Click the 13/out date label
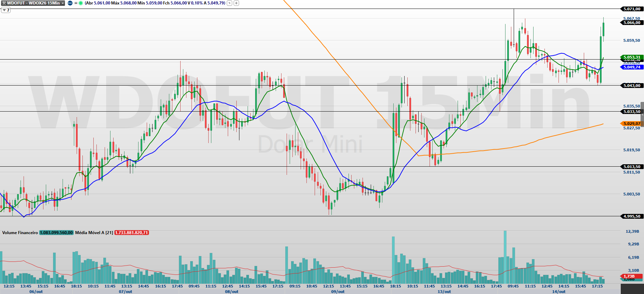This screenshot has height=294, width=644. (x=444, y=292)
